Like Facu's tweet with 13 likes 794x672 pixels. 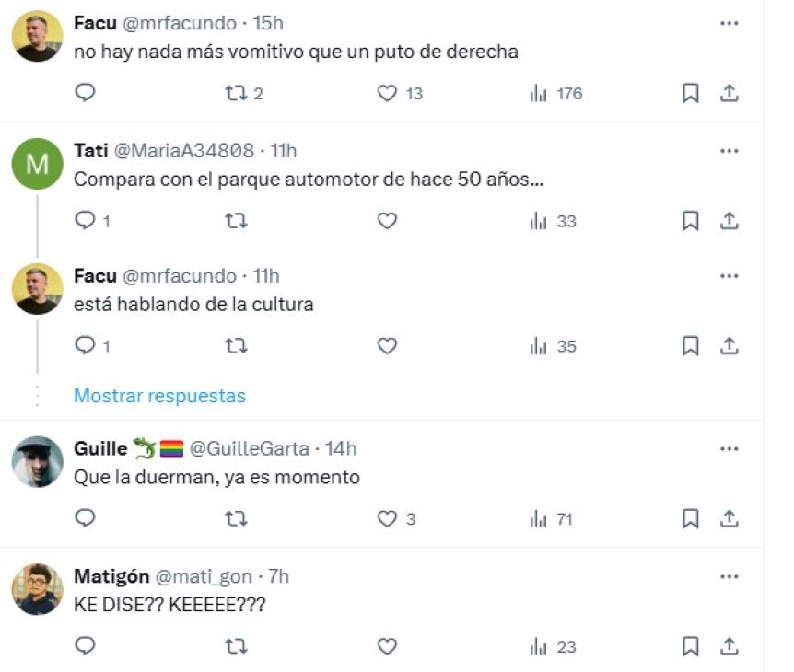(388, 93)
